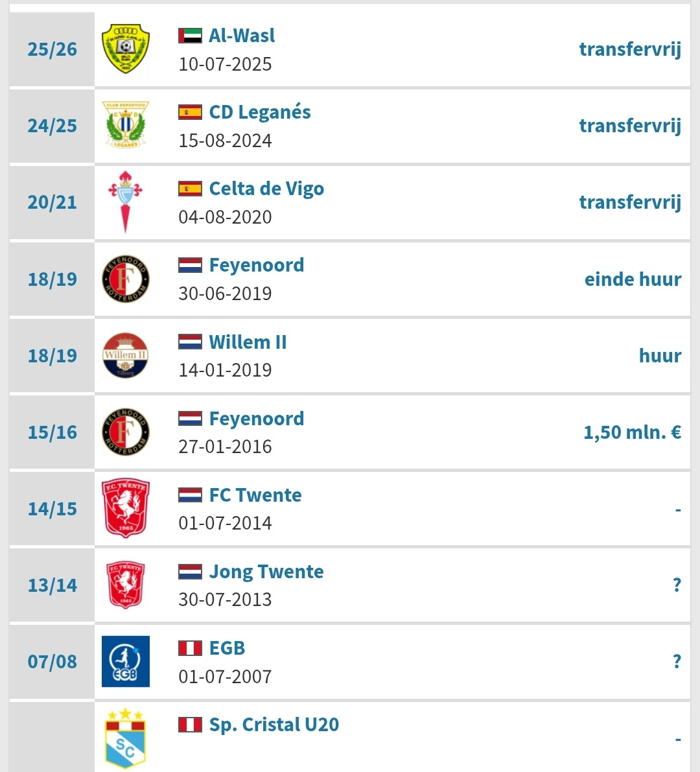Select the FC Twente club crest
The height and width of the screenshot is (772, 700).
tap(126, 508)
